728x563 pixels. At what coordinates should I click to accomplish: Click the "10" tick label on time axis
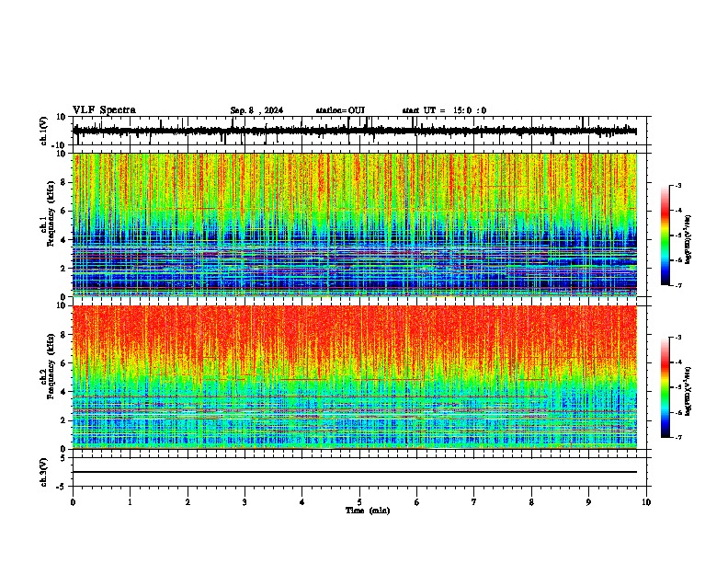click(x=646, y=502)
